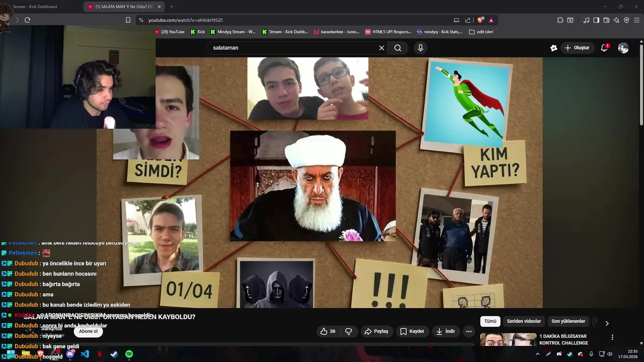Bookmark this page using the address bar icon
The height and width of the screenshot is (362, 644).
tap(128, 20)
